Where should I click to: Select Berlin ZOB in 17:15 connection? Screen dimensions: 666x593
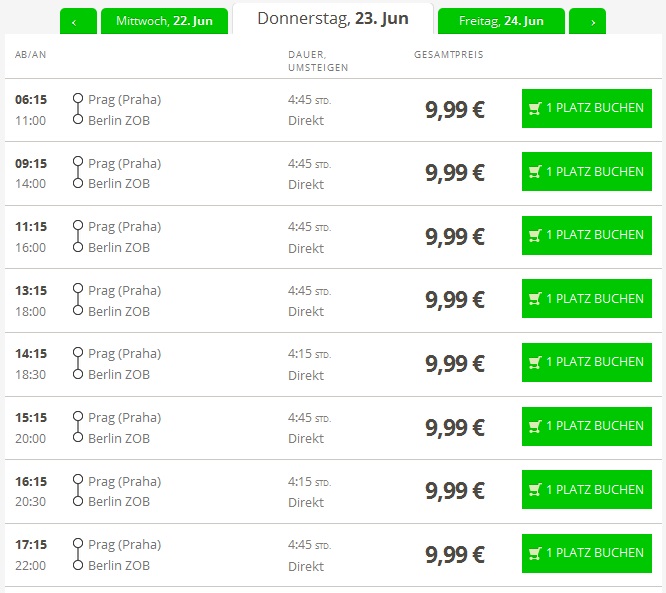pos(119,565)
